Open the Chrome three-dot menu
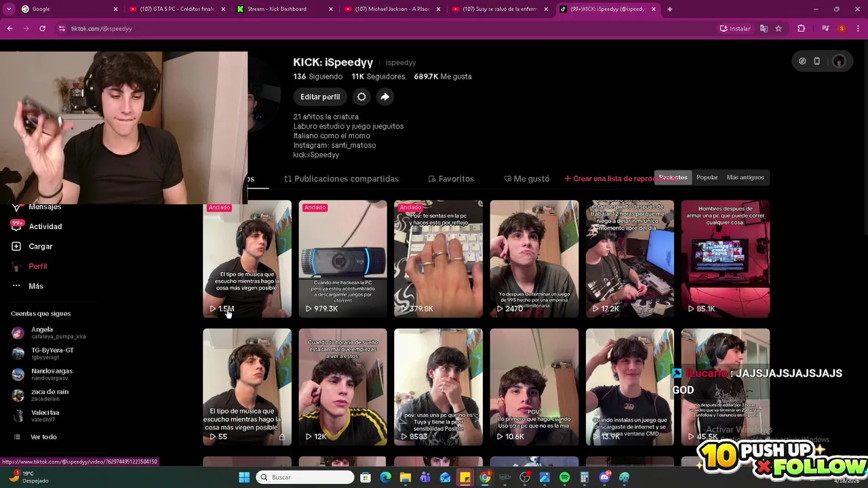Screen dimensions: 868x488 coord(857,28)
